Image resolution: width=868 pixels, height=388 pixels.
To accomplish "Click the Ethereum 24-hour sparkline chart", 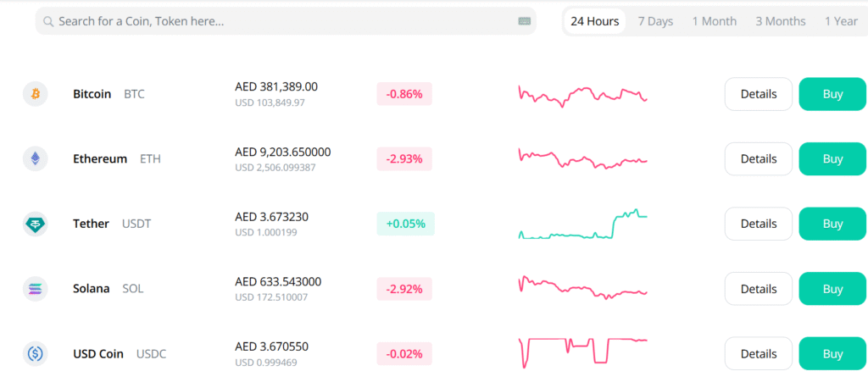I will click(583, 158).
